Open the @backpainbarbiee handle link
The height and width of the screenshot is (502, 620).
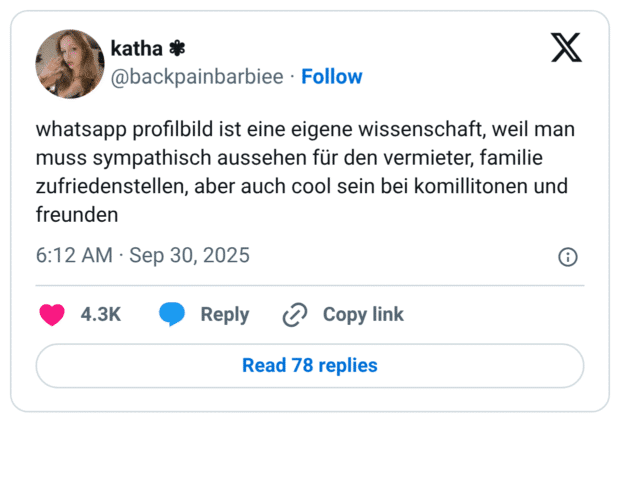(196, 77)
